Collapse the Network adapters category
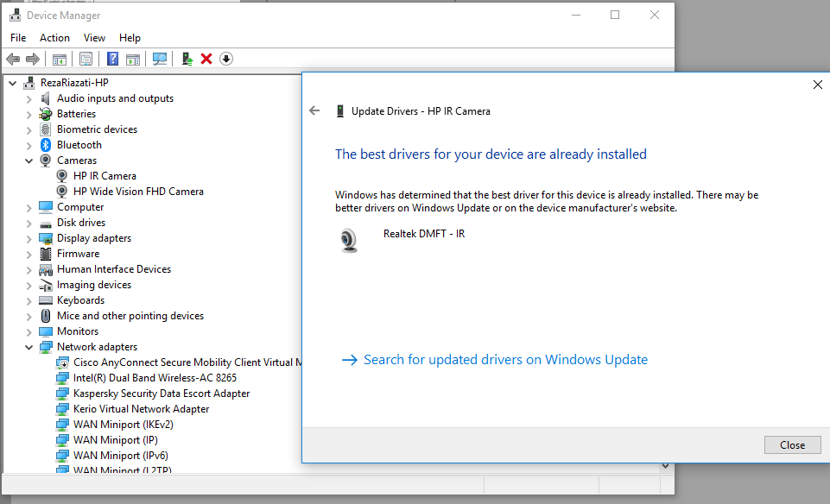Image resolution: width=830 pixels, height=504 pixels. click(x=29, y=347)
